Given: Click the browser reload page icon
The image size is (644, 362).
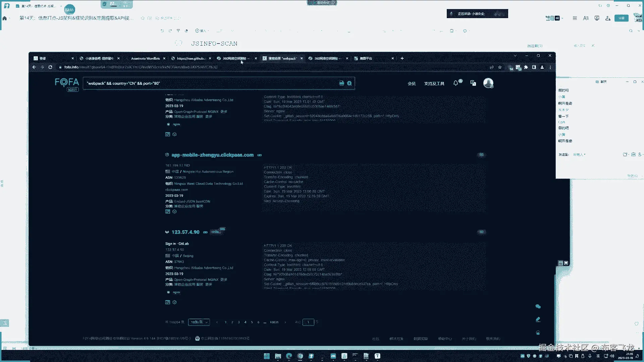Looking at the screenshot, I should [x=50, y=67].
